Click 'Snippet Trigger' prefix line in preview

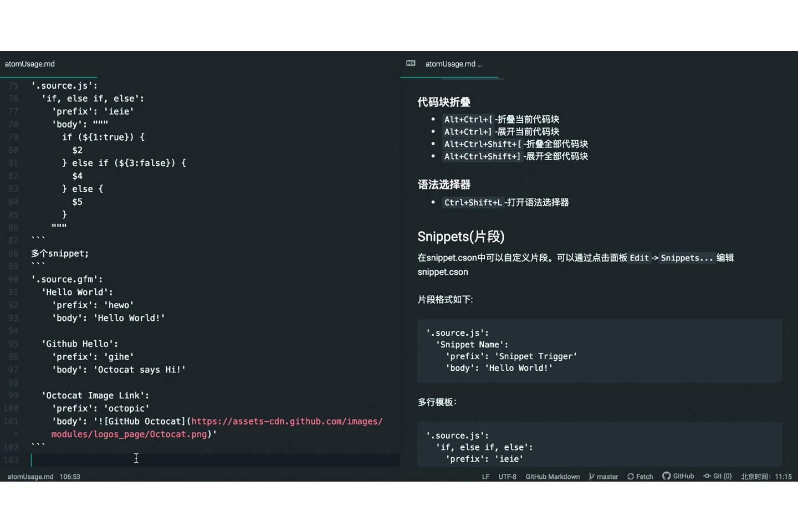pos(511,356)
